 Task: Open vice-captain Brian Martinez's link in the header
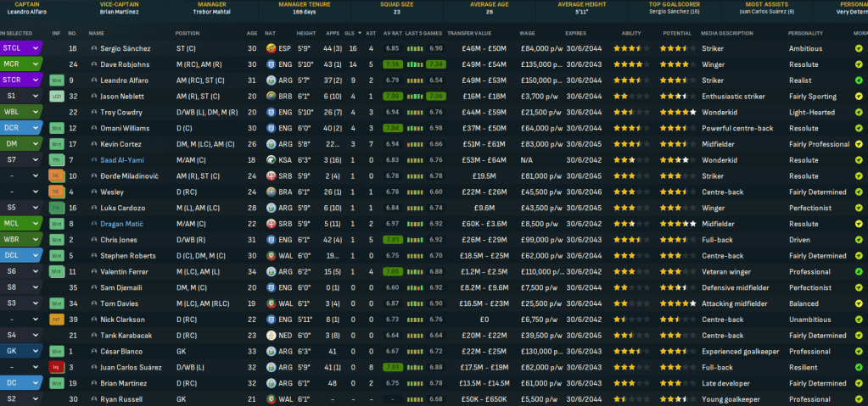point(119,12)
